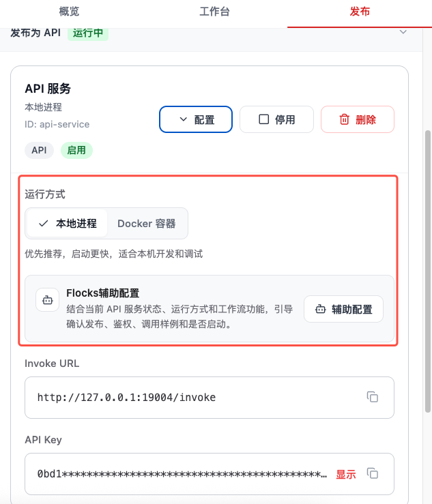
Task: Click the robot icon beside Flocks辅助配置
Action: [x=48, y=300]
